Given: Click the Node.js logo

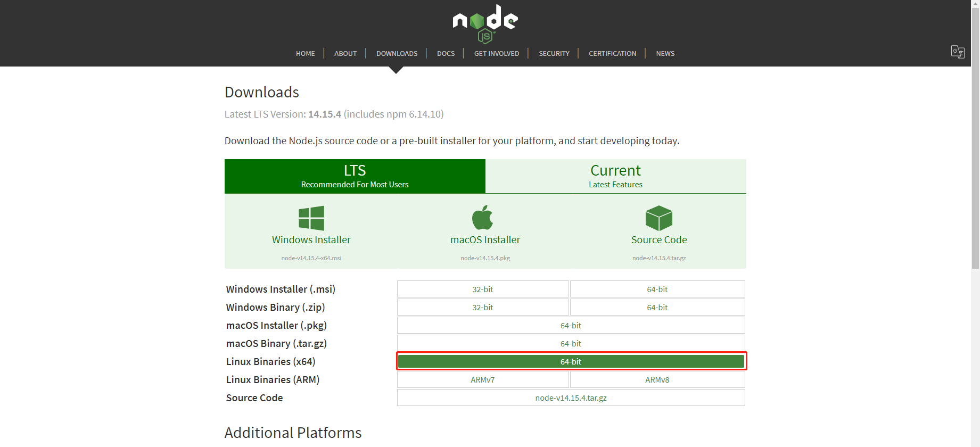Looking at the screenshot, I should click(x=485, y=24).
